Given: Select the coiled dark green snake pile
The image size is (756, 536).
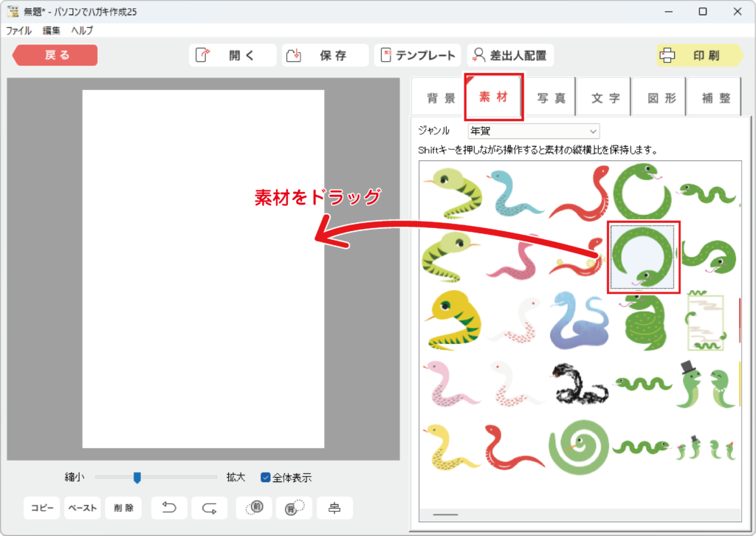Looking at the screenshot, I should click(x=644, y=322).
